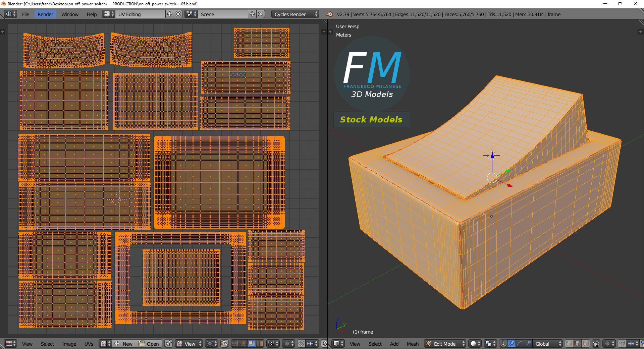Viewport: 644px width, 349px height.
Task: Click the blue Z-axis manipulator arrow
Action: (492, 156)
